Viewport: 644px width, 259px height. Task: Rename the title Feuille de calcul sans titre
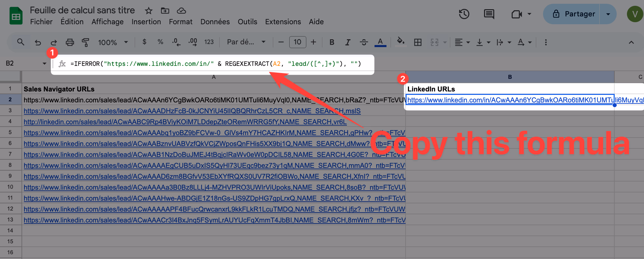point(82,10)
